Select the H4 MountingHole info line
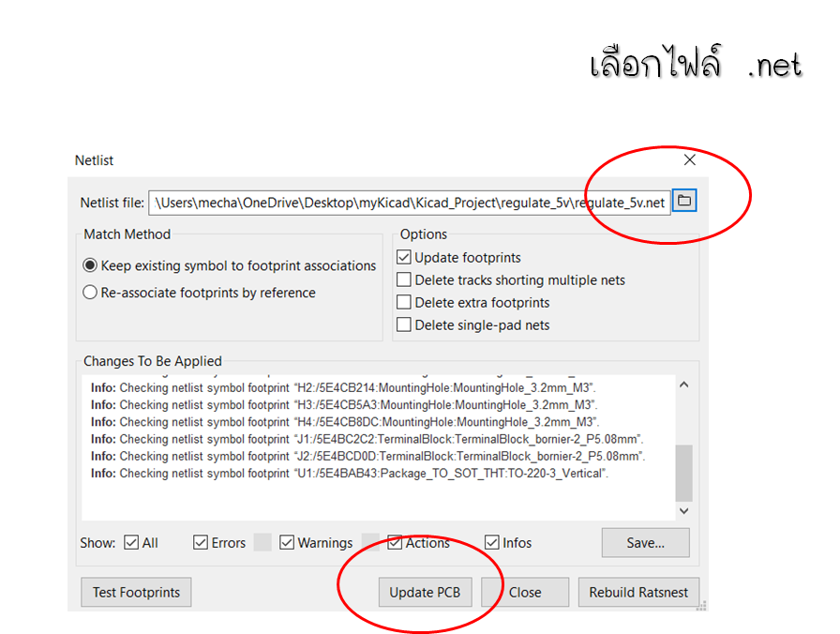Screen dimensions: 840x634 (345, 422)
